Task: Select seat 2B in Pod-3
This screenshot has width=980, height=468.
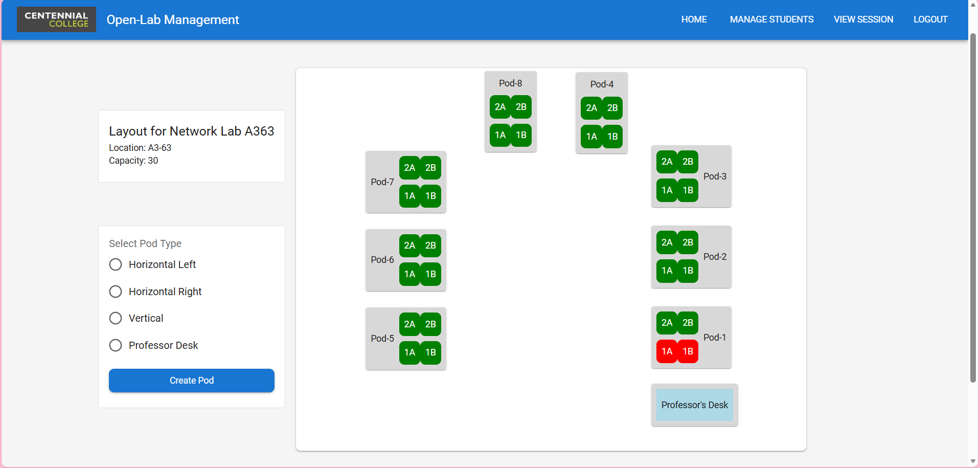Action: 688,162
